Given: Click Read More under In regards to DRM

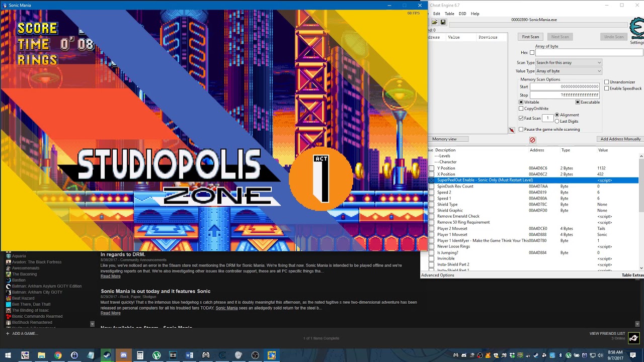Looking at the screenshot, I should click(x=110, y=277).
